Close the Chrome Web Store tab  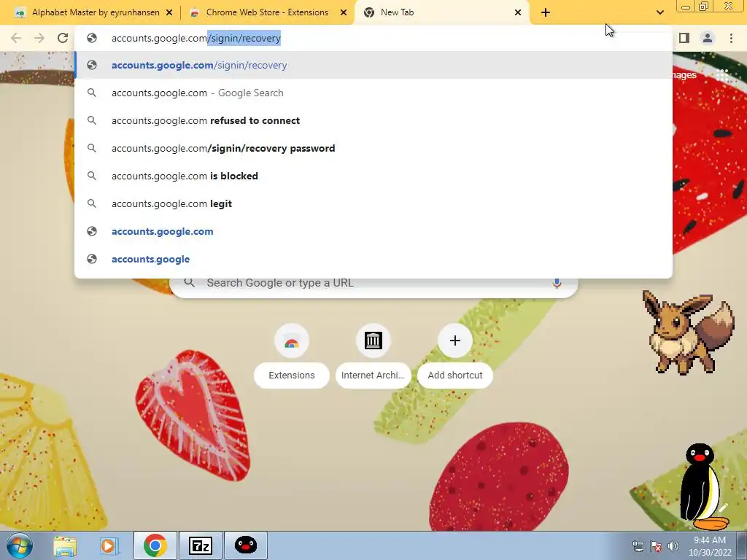click(344, 13)
